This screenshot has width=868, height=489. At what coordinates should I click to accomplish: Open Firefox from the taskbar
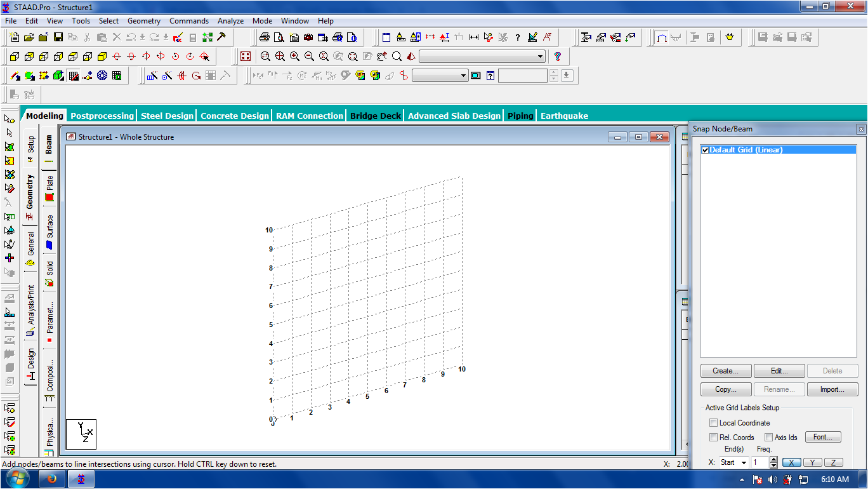52,479
